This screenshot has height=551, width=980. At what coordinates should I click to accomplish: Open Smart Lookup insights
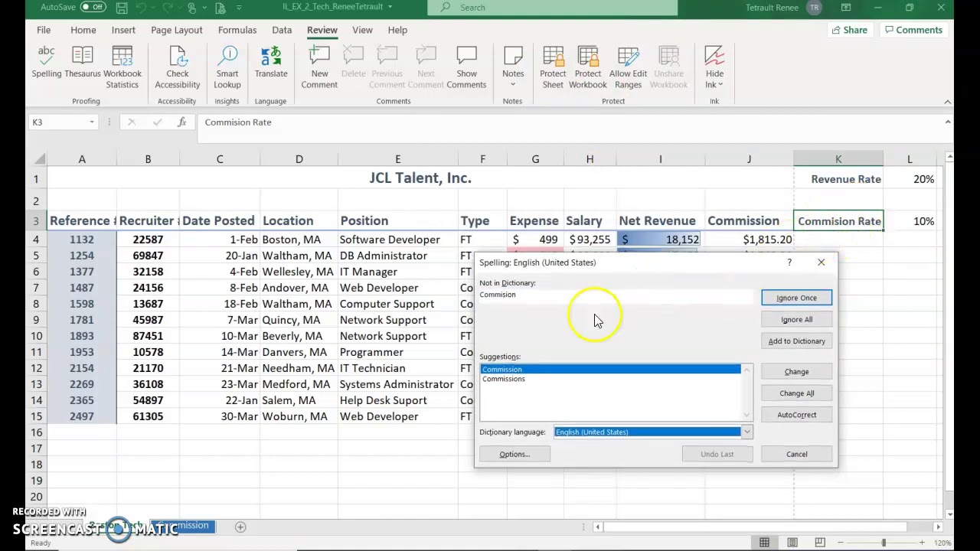click(x=227, y=67)
